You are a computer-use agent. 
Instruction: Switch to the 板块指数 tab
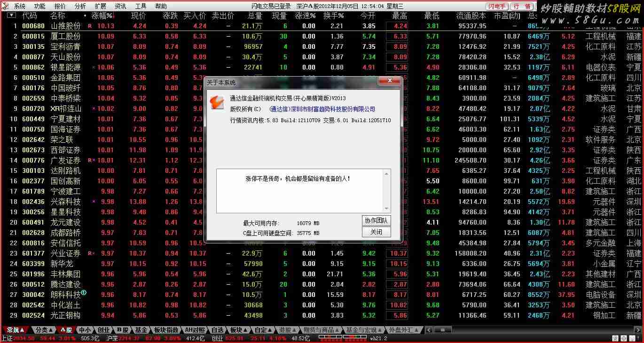[166, 330]
